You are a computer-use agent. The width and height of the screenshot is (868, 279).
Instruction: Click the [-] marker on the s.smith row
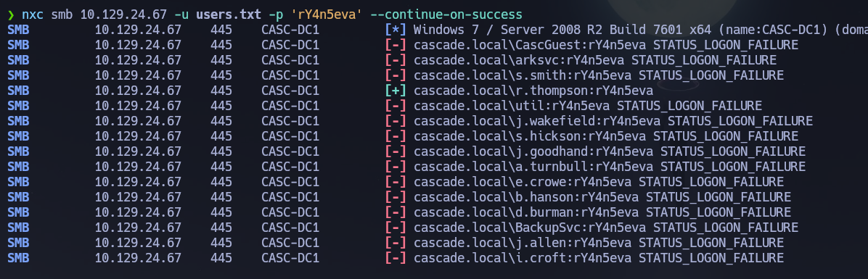tap(396, 75)
